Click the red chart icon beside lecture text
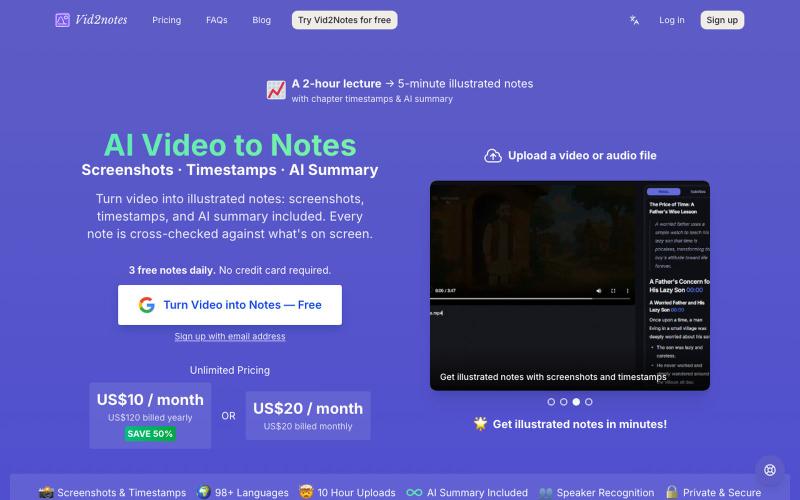This screenshot has width=800, height=500. 276,90
